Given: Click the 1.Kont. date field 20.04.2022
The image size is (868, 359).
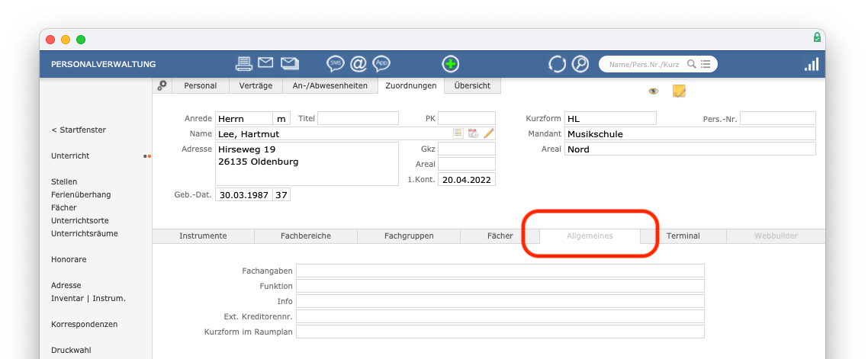Looking at the screenshot, I should click(x=467, y=179).
